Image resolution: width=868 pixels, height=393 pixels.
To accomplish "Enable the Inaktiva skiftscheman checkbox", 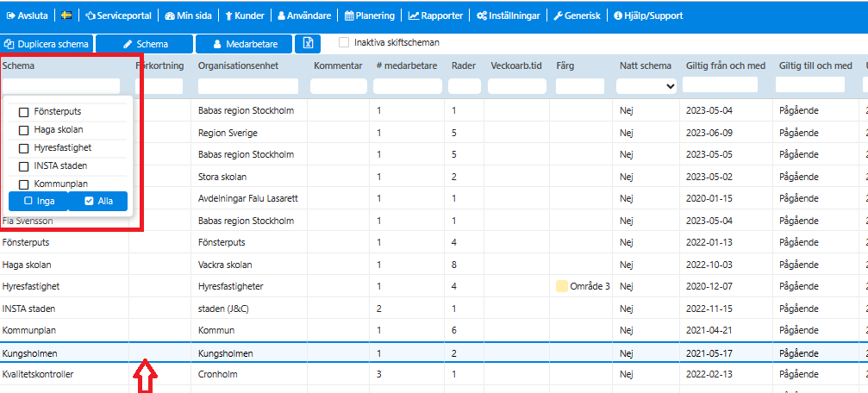I will point(344,42).
